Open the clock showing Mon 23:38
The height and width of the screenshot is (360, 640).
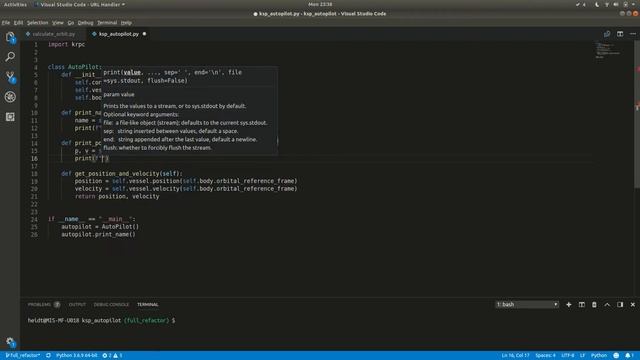320,4
